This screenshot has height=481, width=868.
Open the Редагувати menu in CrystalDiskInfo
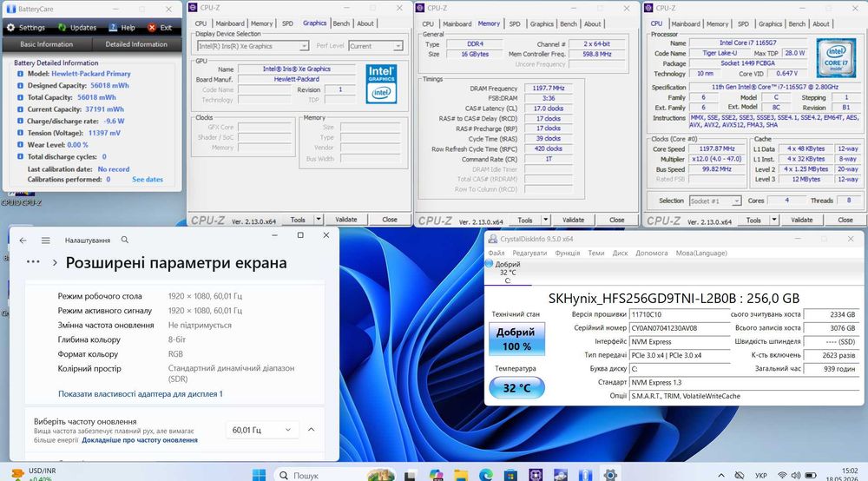pyautogui.click(x=529, y=253)
